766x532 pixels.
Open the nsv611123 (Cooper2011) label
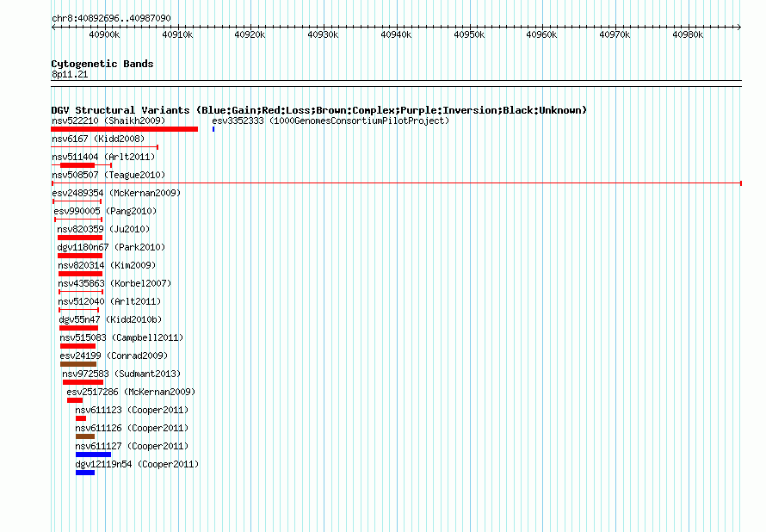click(x=132, y=410)
